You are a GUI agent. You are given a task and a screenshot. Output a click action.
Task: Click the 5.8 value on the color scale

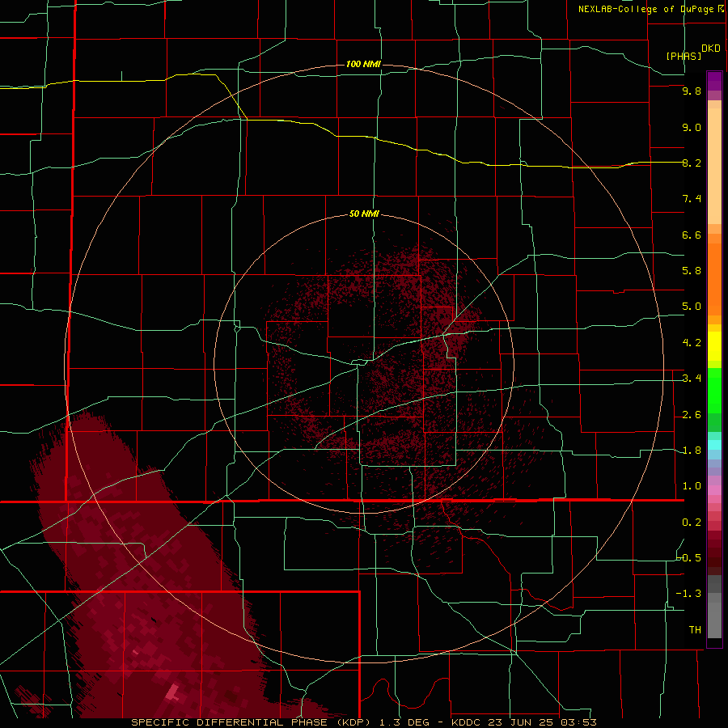pyautogui.click(x=692, y=271)
